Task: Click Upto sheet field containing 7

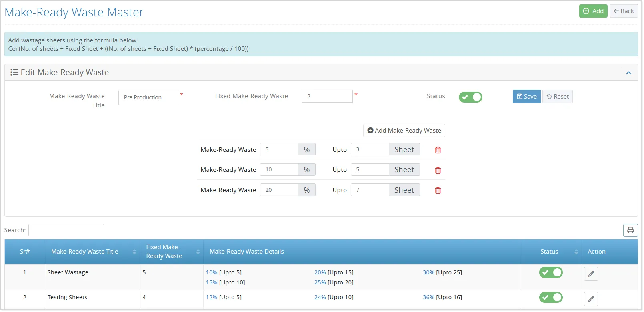Action: pos(370,190)
